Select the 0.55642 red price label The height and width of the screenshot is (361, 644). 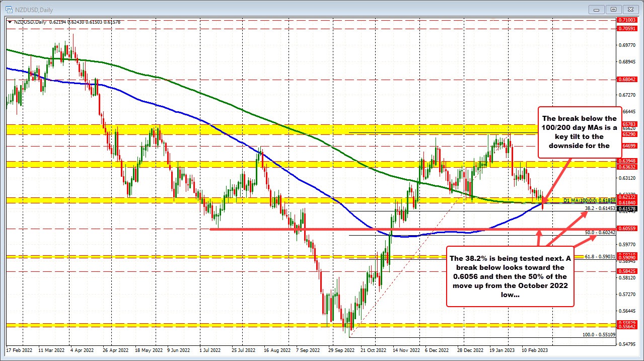pyautogui.click(x=627, y=327)
